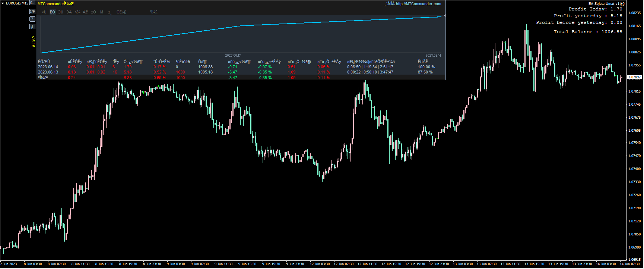Click the top icon beside EURUSD,M15 label

coord(32,3)
